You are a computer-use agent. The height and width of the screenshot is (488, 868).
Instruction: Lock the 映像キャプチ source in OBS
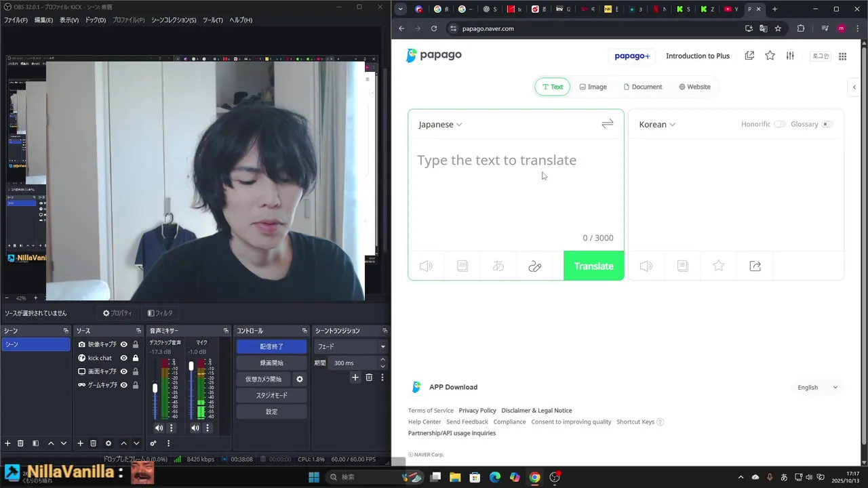point(136,344)
